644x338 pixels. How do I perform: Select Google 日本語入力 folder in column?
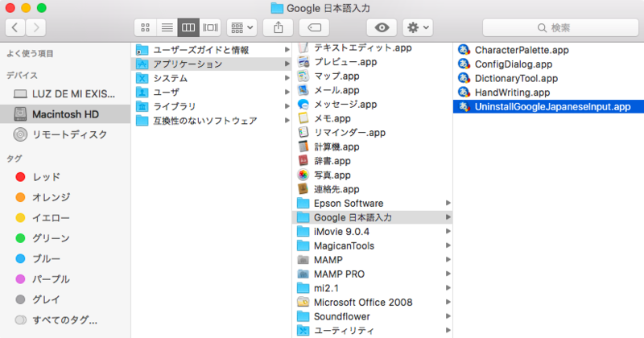click(x=372, y=217)
